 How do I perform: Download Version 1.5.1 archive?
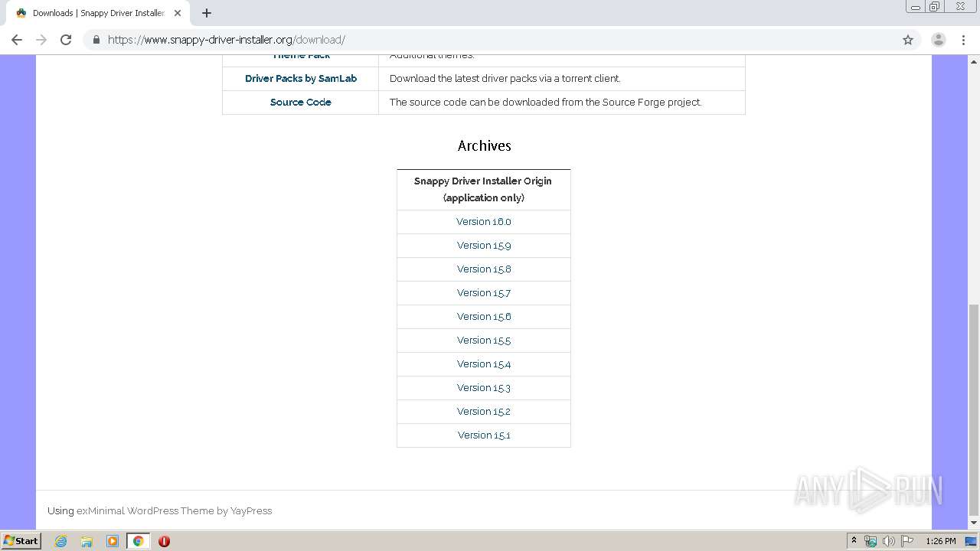tap(484, 435)
